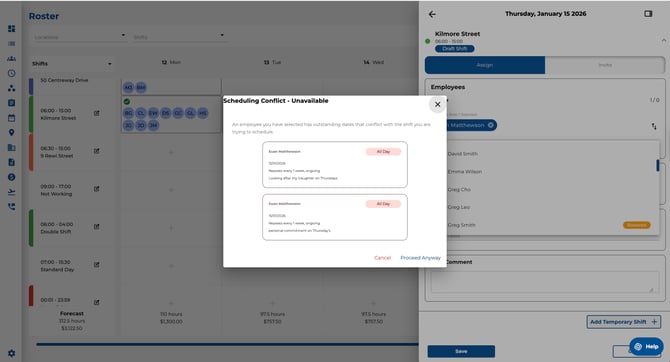Screen dimensions: 670x362
Task: Open the notes sidebar icon
Action: tap(12, 103)
